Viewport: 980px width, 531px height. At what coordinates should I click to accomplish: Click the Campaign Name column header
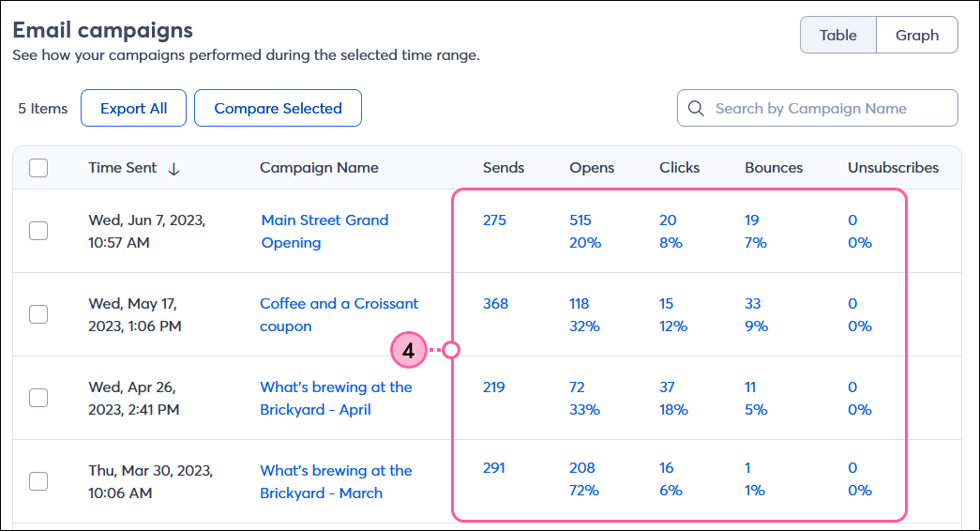320,168
